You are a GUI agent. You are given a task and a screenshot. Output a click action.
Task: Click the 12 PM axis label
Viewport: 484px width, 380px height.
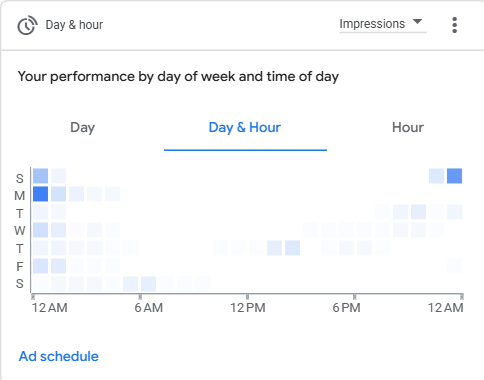248,308
